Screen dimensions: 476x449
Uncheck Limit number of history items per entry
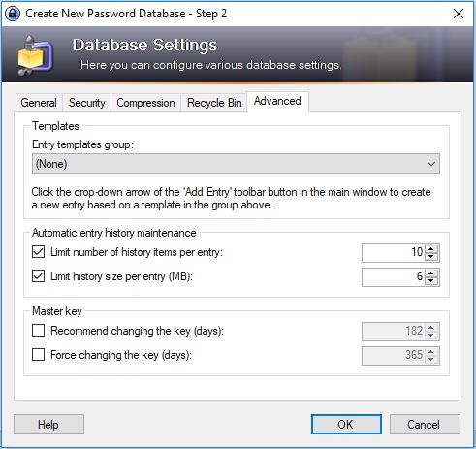coord(39,252)
